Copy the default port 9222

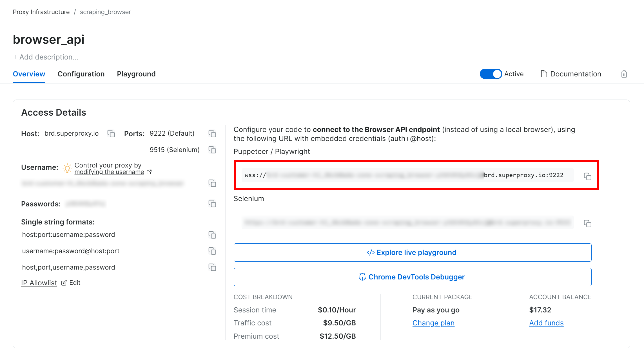(212, 134)
